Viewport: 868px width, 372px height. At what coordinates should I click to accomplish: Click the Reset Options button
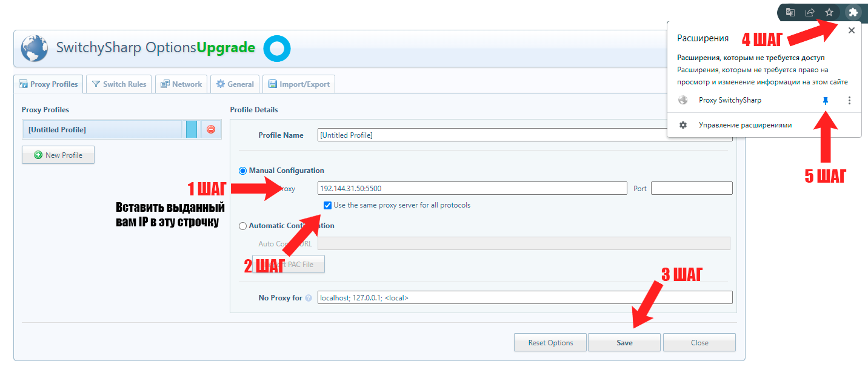550,343
